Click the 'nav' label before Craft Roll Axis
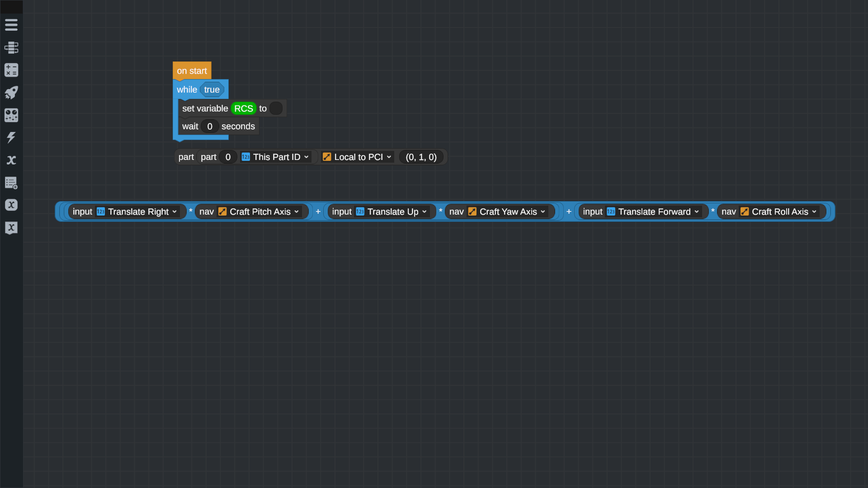The height and width of the screenshot is (488, 868). click(x=729, y=211)
